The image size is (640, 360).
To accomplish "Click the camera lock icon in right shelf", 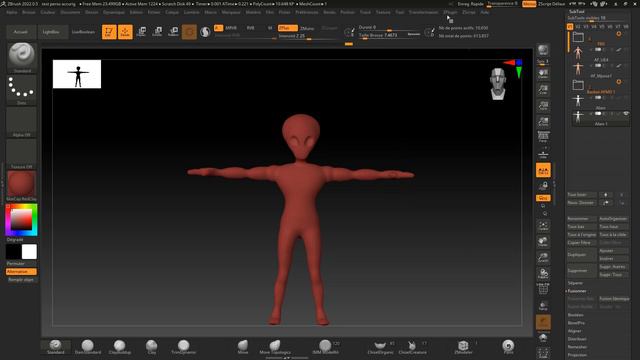I will [543, 186].
